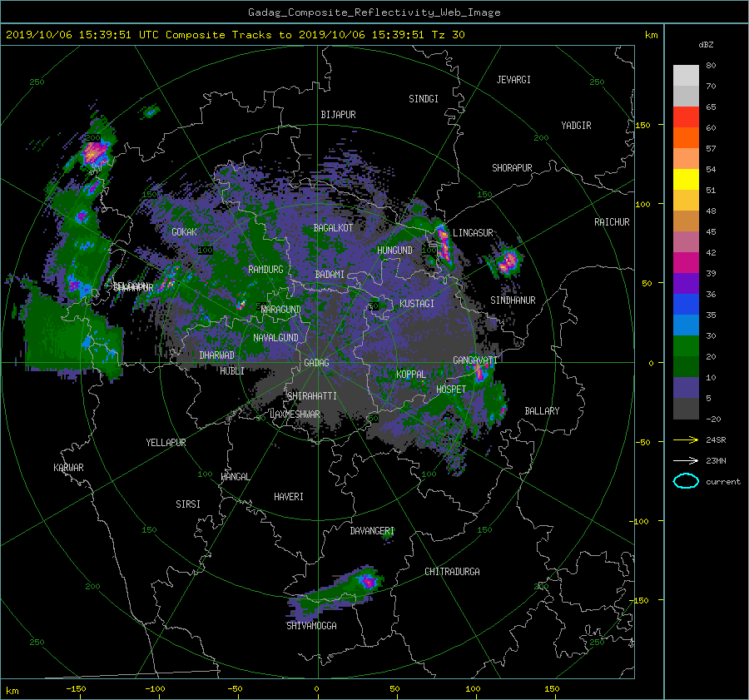The width and height of the screenshot is (749, 700).
Task: Select the KOPPAL label
Action: tap(411, 375)
